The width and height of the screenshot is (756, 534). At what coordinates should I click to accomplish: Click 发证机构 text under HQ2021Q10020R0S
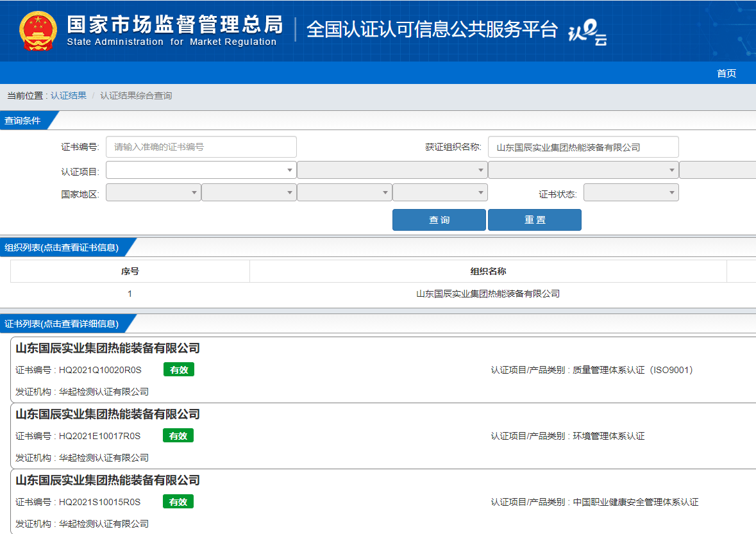[x=82, y=391]
